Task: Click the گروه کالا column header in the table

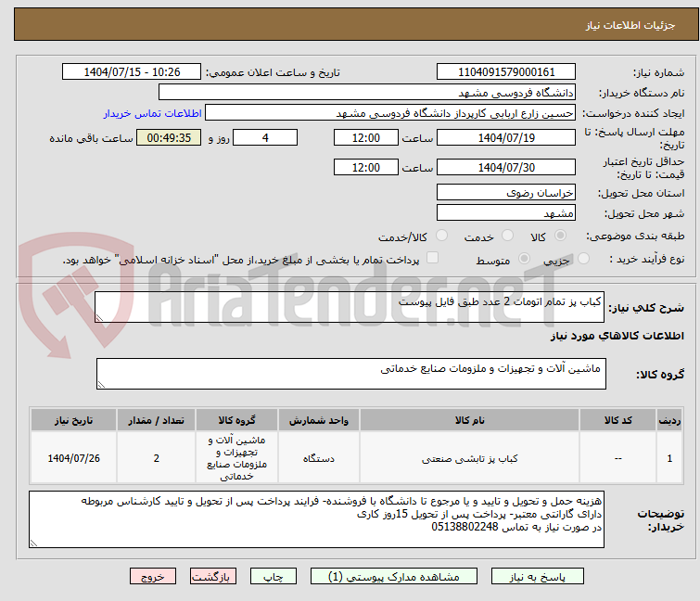Action: (x=236, y=420)
